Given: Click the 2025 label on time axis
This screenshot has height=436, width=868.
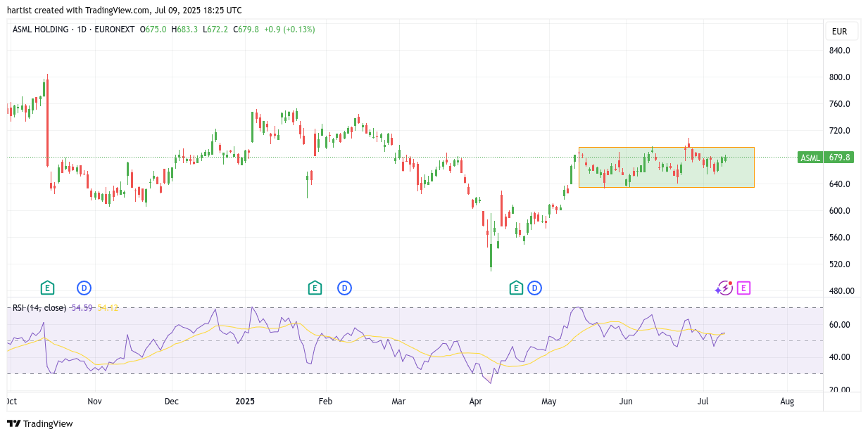Looking at the screenshot, I should pos(245,402).
